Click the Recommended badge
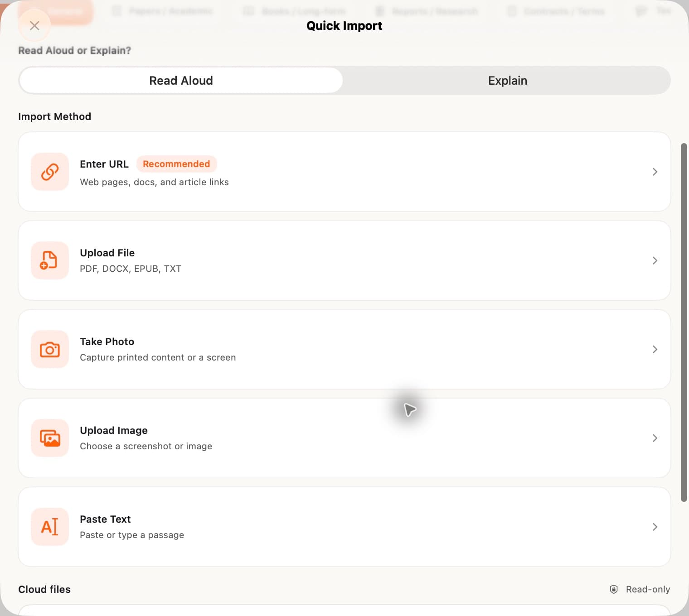Image resolution: width=689 pixels, height=616 pixels. [176, 164]
